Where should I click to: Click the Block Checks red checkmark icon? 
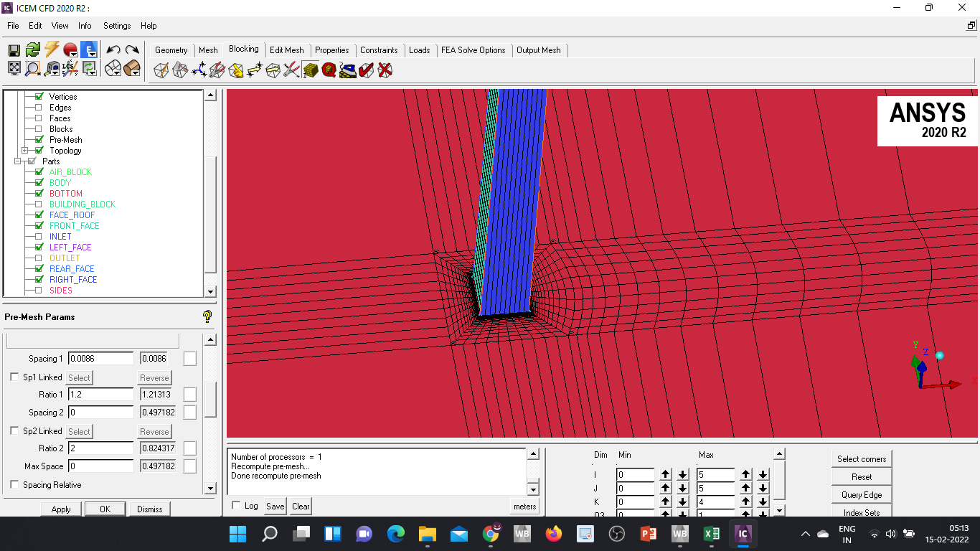367,70
